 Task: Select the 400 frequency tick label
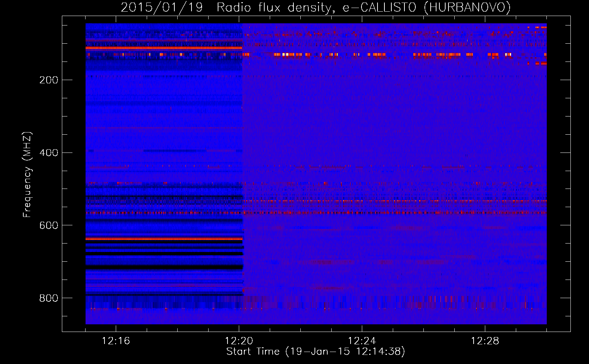[x=49, y=153]
